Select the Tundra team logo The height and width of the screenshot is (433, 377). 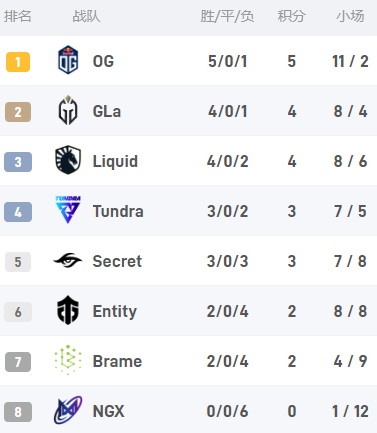coord(68,210)
